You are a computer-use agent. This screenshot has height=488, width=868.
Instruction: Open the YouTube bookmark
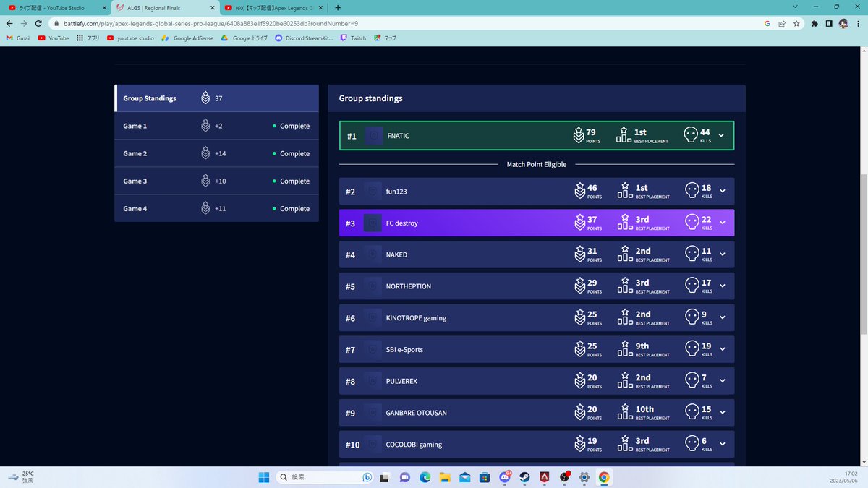tap(54, 38)
